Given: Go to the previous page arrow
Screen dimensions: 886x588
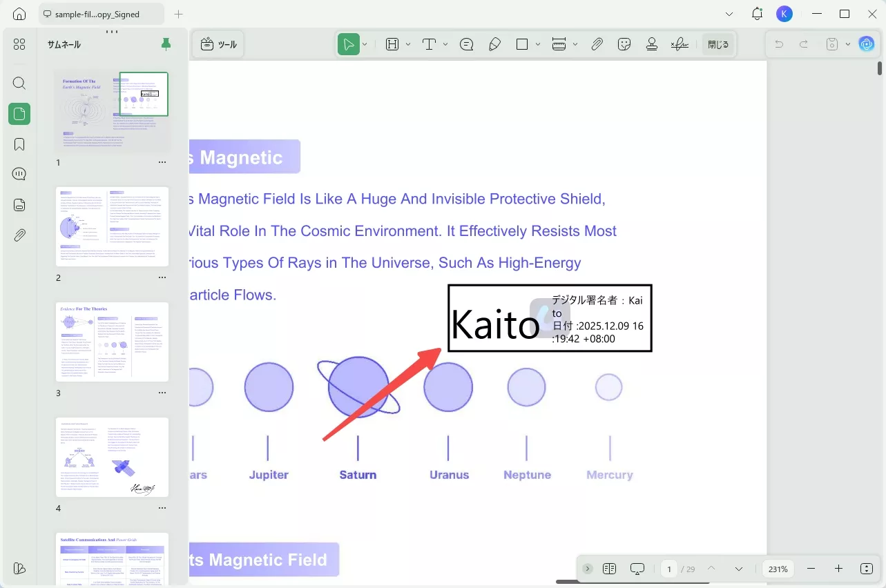Looking at the screenshot, I should 711,569.
